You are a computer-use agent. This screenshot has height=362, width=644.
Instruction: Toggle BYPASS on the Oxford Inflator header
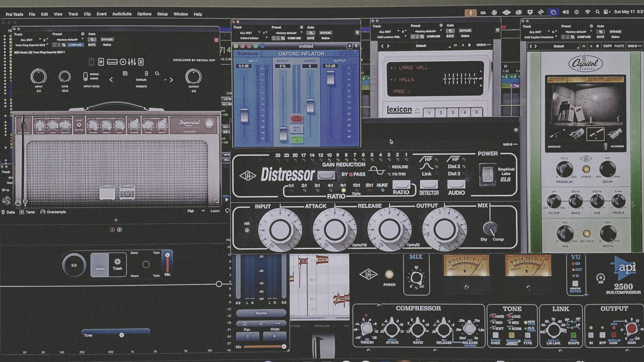(325, 33)
